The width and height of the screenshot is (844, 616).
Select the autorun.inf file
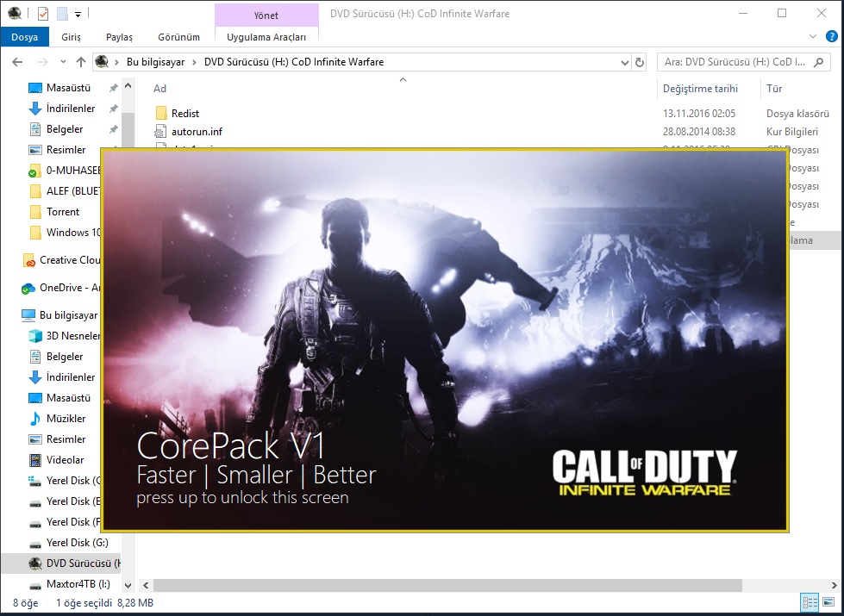point(197,132)
